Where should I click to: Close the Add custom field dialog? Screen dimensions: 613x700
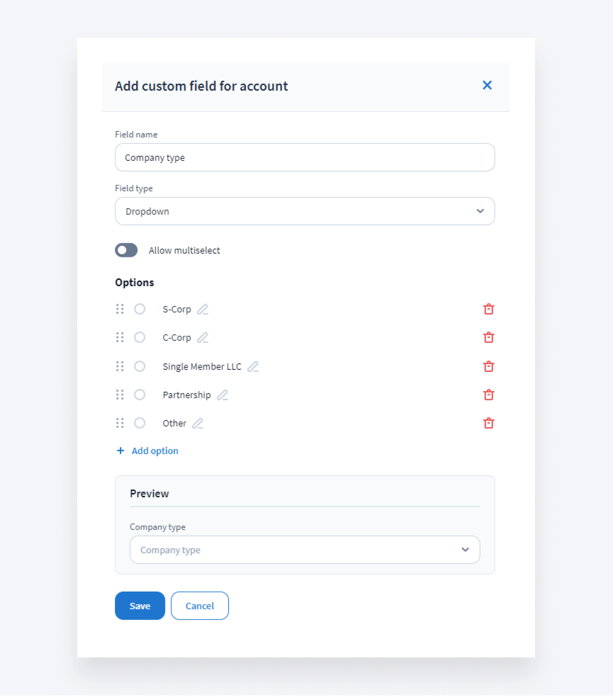[487, 85]
